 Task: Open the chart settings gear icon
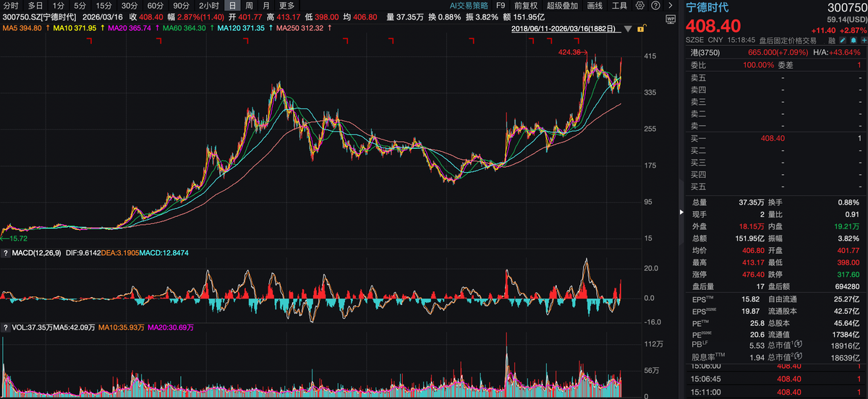(x=639, y=6)
